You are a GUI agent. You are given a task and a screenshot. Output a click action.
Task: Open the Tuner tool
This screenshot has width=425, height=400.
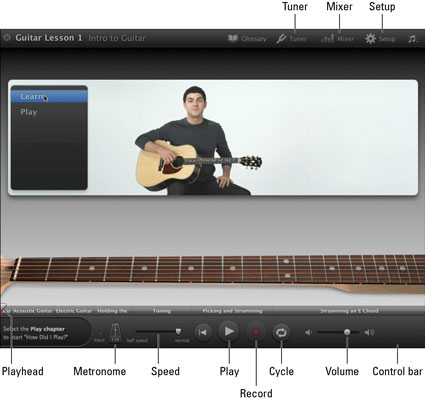[291, 39]
